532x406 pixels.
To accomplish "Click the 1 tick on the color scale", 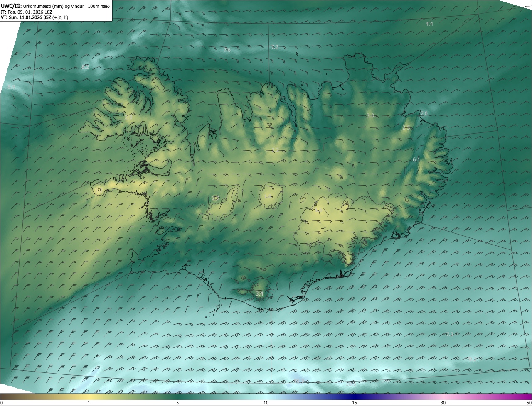I will (x=89, y=403).
